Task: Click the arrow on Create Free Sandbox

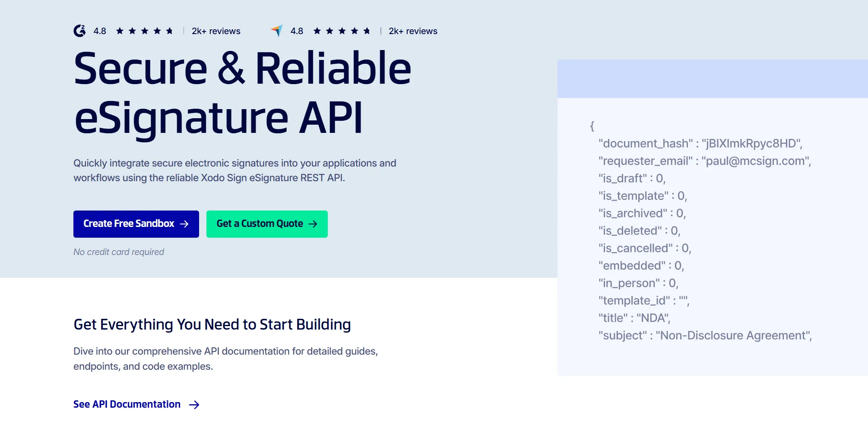Action: coord(184,224)
